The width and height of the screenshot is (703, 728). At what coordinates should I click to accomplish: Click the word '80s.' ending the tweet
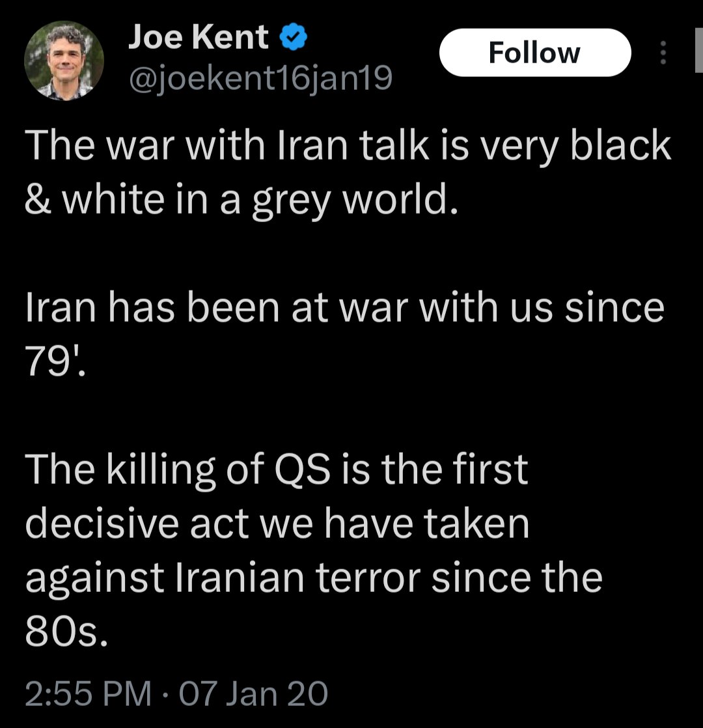pyautogui.click(x=66, y=631)
